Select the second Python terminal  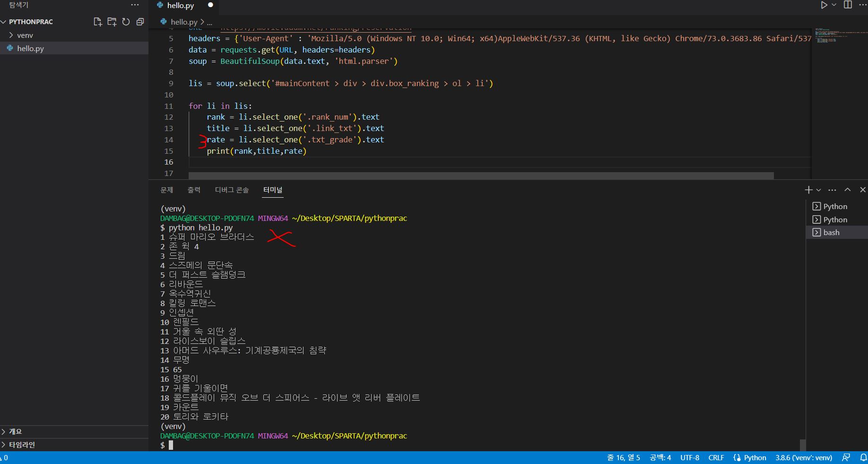tap(836, 219)
